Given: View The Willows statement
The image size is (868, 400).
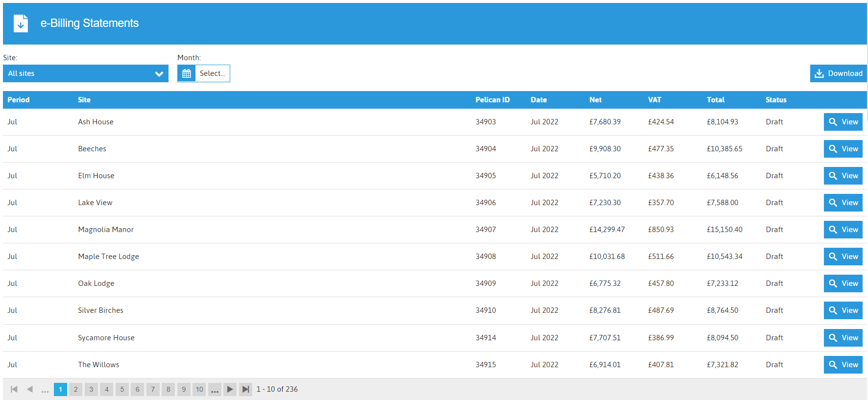Looking at the screenshot, I should (843, 365).
